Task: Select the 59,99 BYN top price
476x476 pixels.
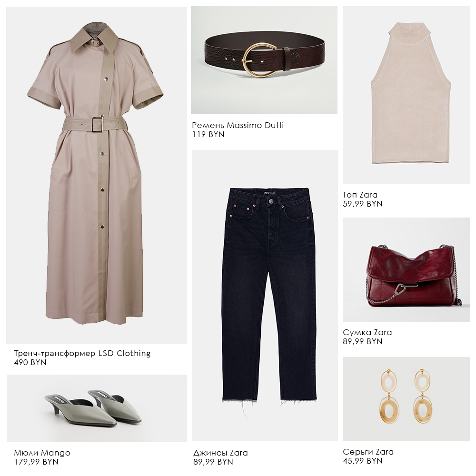Action: (362, 204)
